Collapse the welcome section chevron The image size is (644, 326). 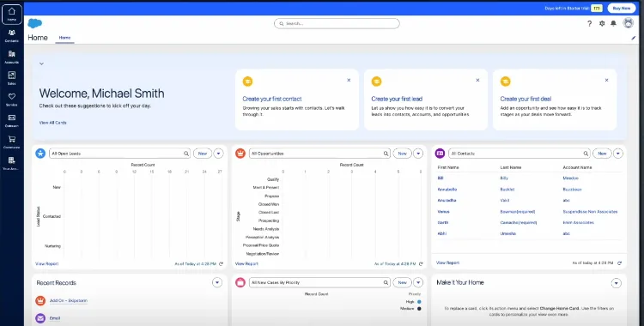point(41,63)
